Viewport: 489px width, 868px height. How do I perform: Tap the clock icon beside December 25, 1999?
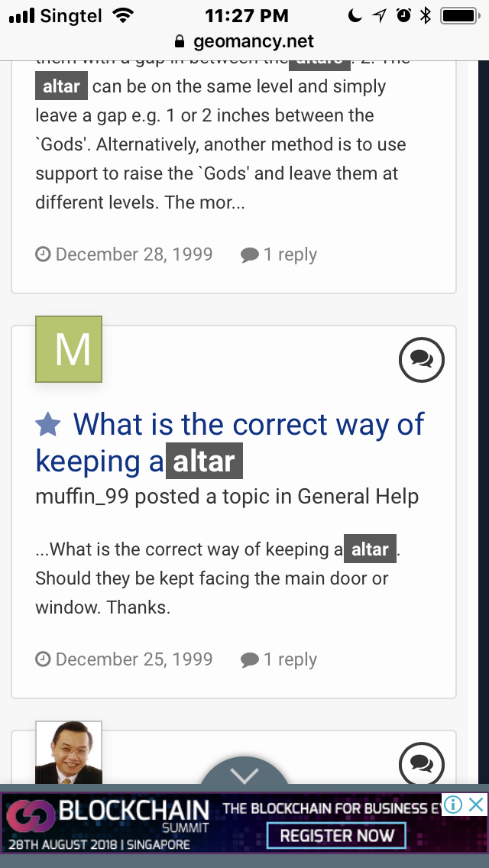(x=44, y=659)
